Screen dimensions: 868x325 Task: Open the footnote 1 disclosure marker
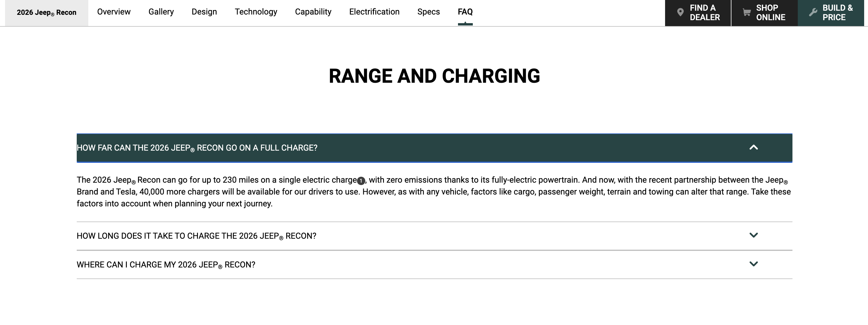[361, 181]
